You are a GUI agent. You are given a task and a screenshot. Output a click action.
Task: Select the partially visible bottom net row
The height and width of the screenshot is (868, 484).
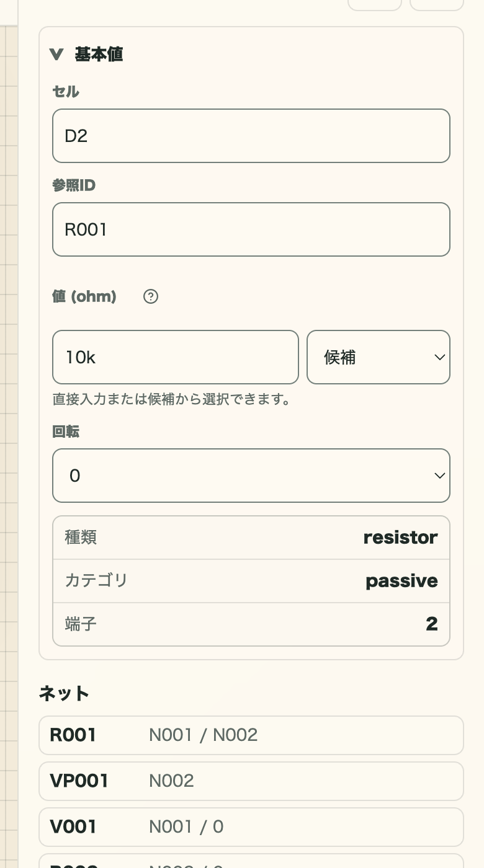coord(251,861)
